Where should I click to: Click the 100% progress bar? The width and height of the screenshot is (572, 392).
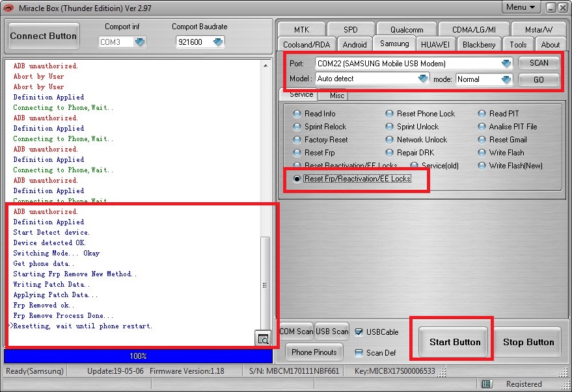coord(138,356)
